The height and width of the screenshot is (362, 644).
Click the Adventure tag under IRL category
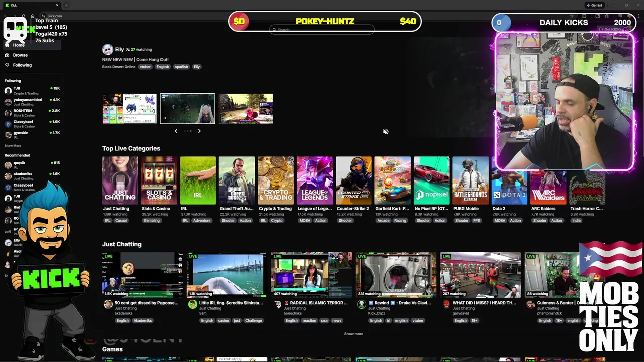click(x=202, y=220)
